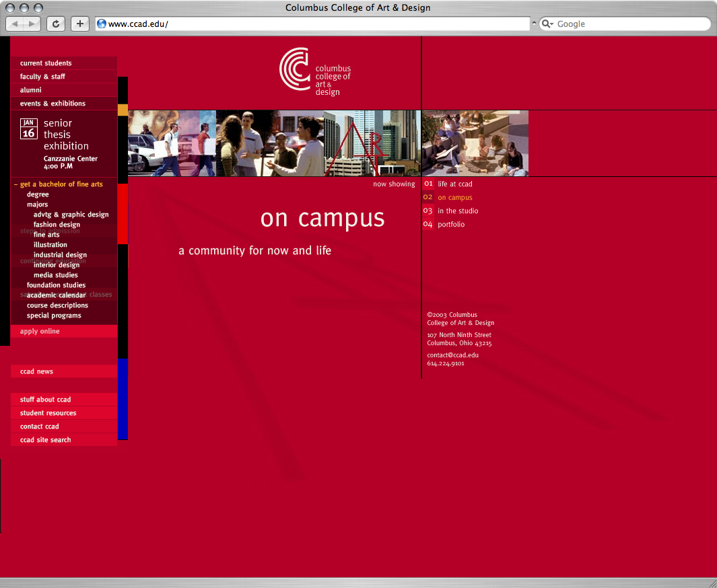The image size is (717, 588).
Task: Click the blue color block in sidebar strip
Action: click(123, 399)
